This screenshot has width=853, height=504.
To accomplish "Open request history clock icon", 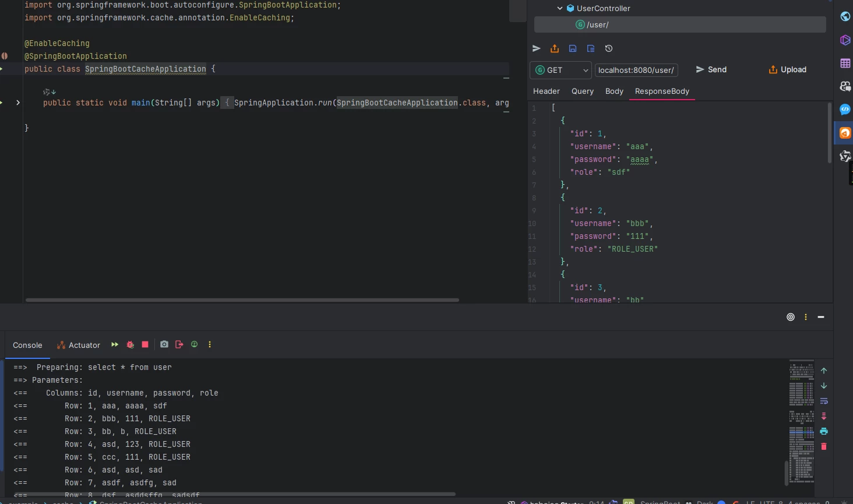I will (x=609, y=48).
